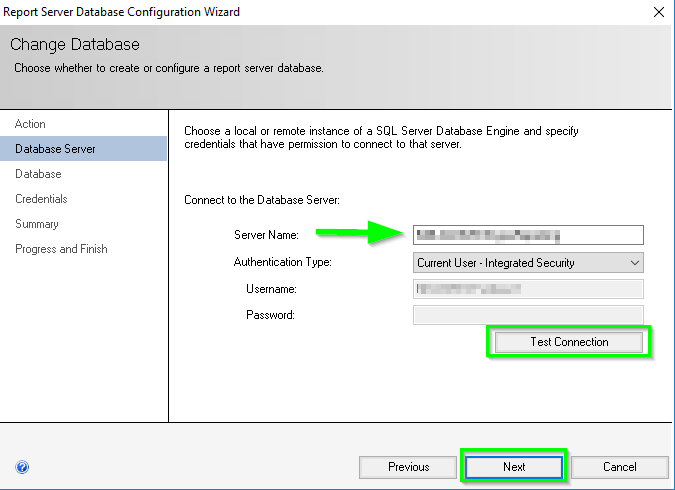675x490 pixels.
Task: Click the Server Name label
Action: click(x=266, y=235)
